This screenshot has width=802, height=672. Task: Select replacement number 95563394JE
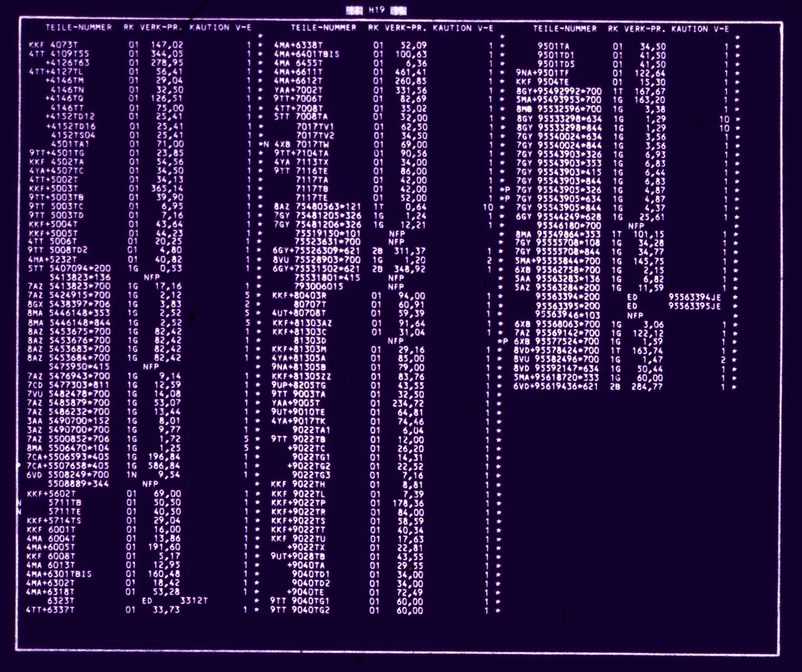point(695,297)
